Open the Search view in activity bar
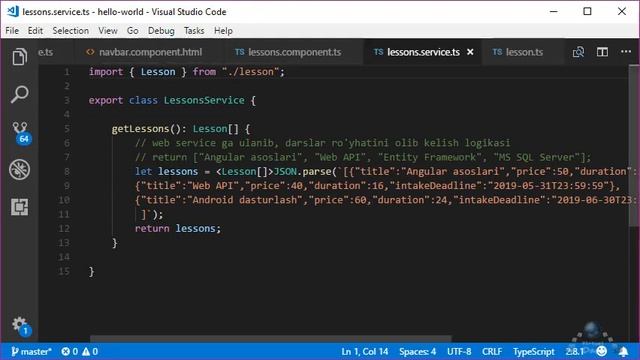 pyautogui.click(x=19, y=94)
